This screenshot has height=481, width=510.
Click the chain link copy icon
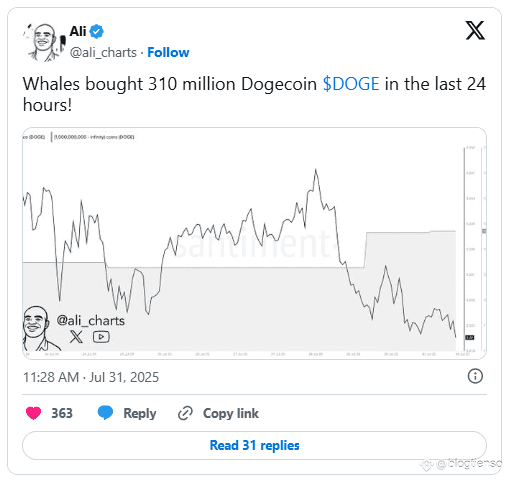pyautogui.click(x=185, y=414)
